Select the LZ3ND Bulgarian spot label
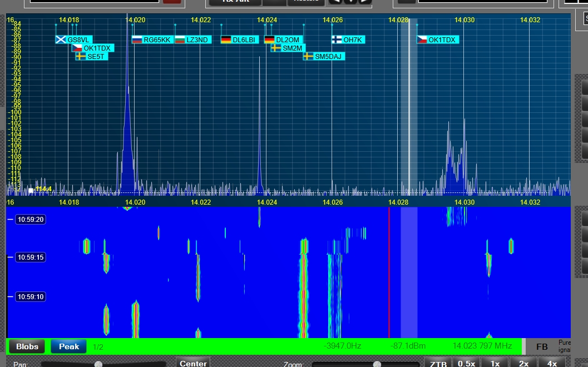Viewport: 588px width, 367px height. pos(192,39)
